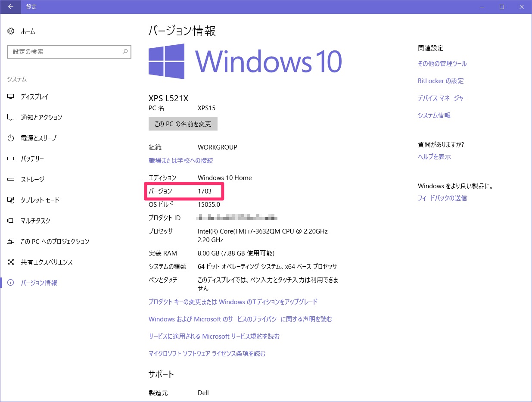This screenshot has height=402, width=532.
Task: Open システム情報 link
Action: point(434,115)
